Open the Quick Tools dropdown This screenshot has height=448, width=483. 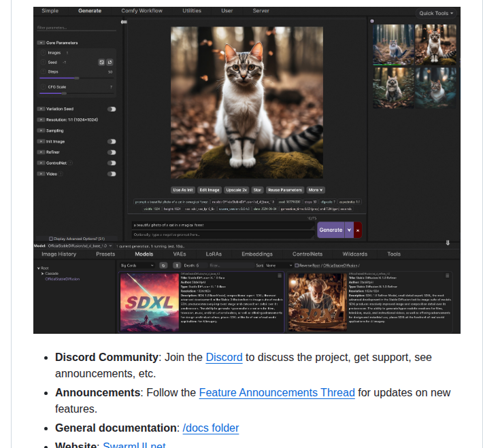[x=436, y=13]
